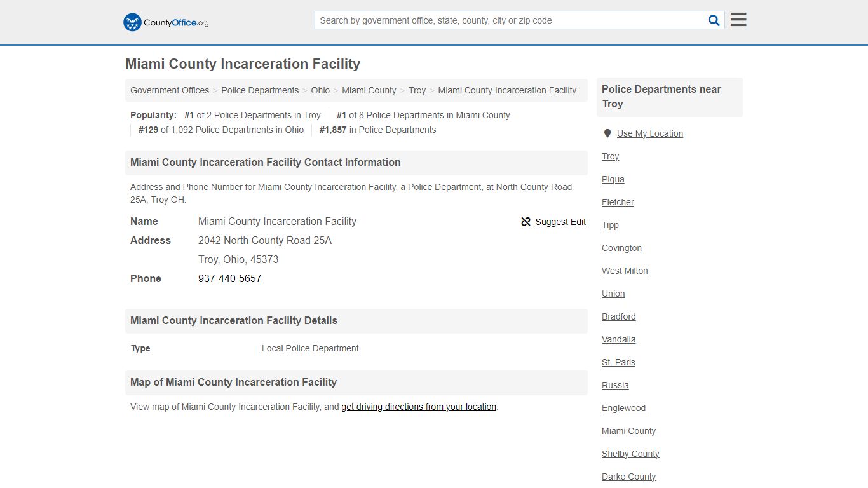This screenshot has height=488, width=868.
Task: Open Union police departments link
Action: coord(614,294)
